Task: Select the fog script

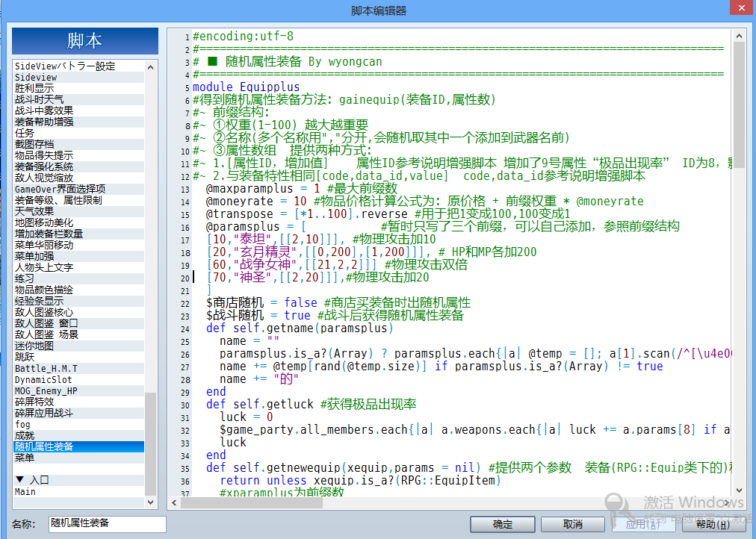Action: click(x=79, y=424)
